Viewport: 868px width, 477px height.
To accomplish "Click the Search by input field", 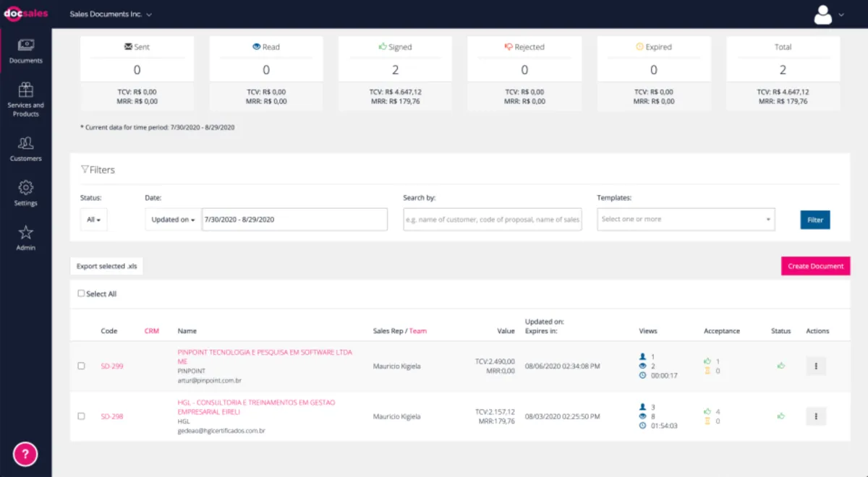I will pos(493,220).
